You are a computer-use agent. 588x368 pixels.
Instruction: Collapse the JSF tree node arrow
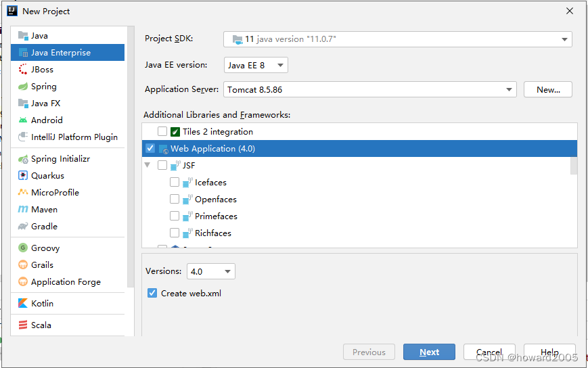(148, 165)
